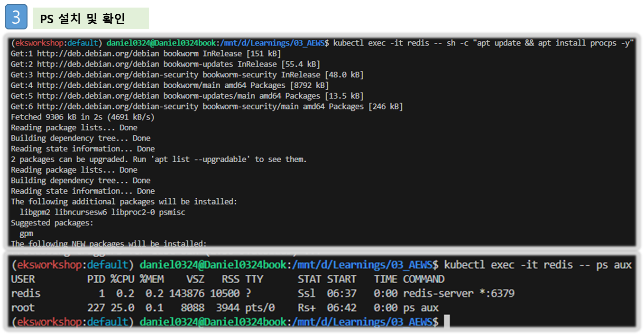Viewport: 644px width, 335px height.
Task: Click the start time '06:37'
Action: tap(341, 293)
